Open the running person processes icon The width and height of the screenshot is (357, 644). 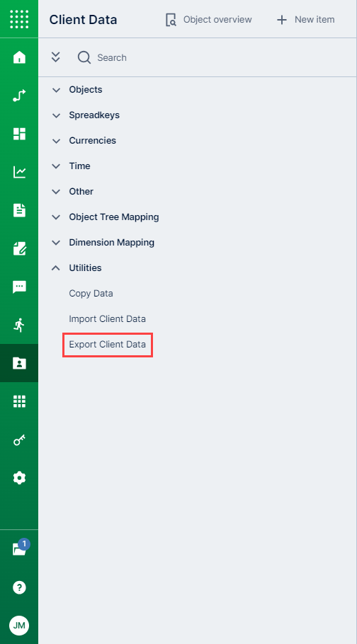click(19, 326)
